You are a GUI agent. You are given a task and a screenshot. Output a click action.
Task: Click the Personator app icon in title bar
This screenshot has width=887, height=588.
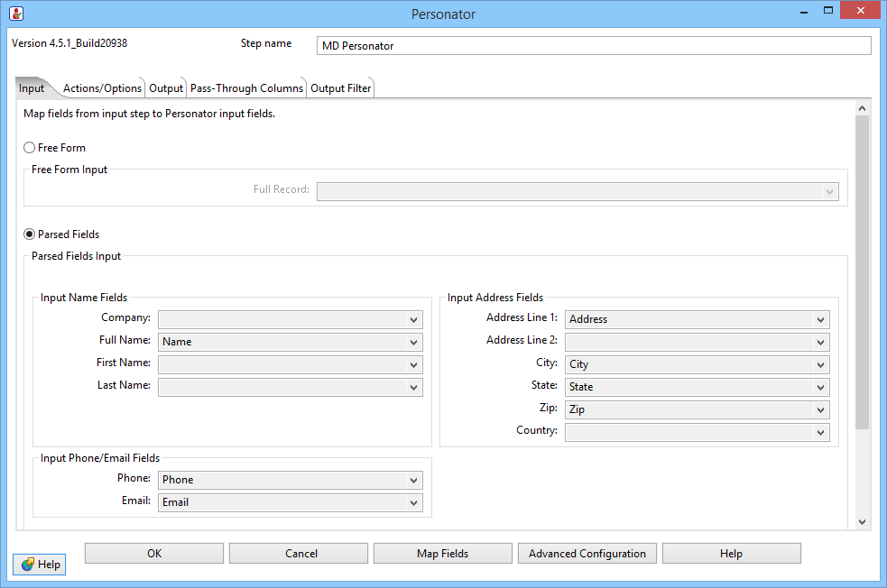click(x=15, y=14)
